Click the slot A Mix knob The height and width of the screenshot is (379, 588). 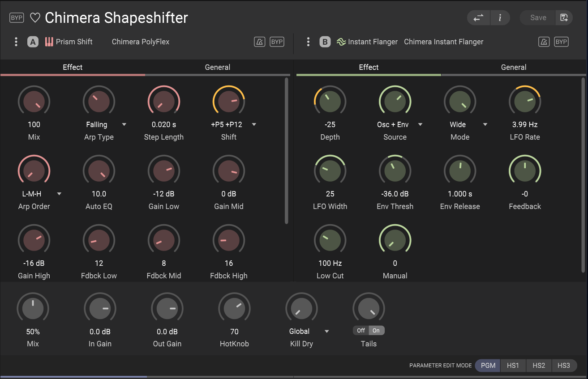34,102
